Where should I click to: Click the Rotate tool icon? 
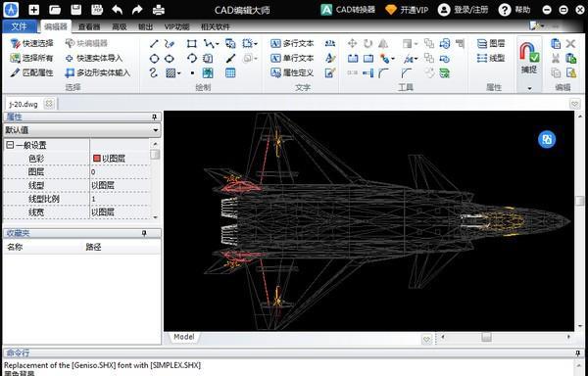(367, 43)
